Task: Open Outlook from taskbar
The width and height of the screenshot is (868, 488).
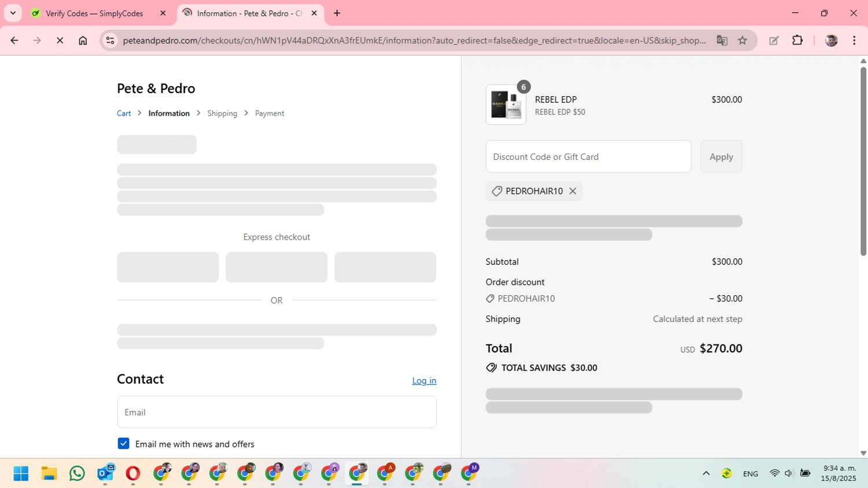Action: pos(105,474)
